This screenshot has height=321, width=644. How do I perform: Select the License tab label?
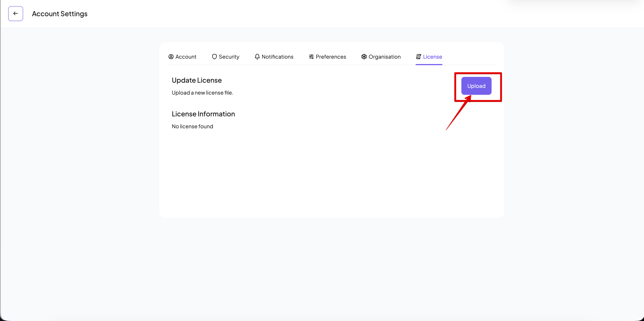(433, 57)
